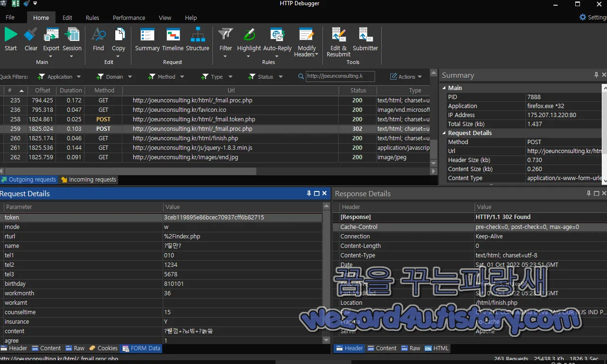Select request row 262 end.jpg

(215, 157)
